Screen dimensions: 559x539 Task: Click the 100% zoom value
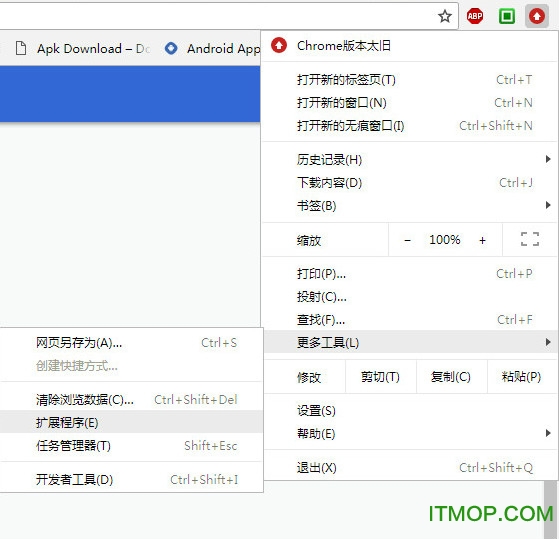click(445, 240)
